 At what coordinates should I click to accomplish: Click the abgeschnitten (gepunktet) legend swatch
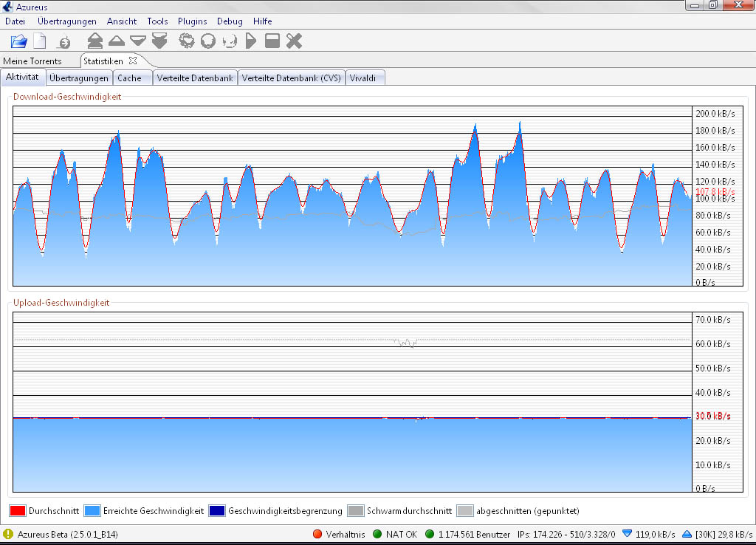[465, 511]
